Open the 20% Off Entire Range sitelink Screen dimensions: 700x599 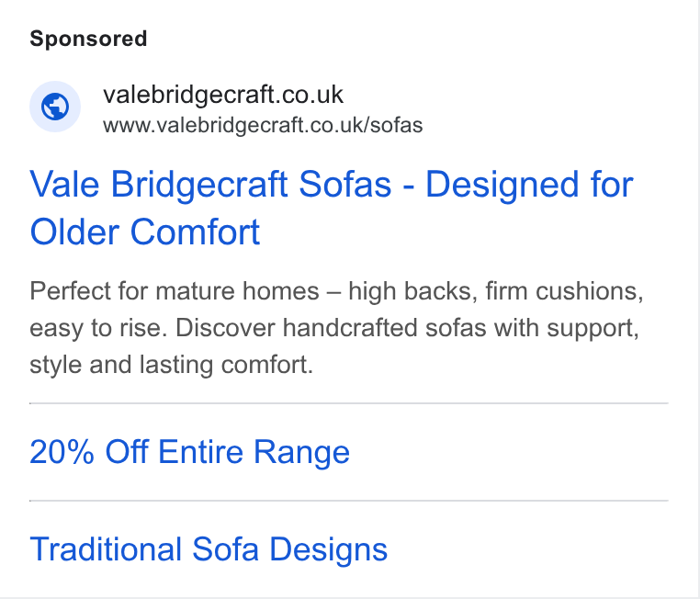tap(190, 452)
